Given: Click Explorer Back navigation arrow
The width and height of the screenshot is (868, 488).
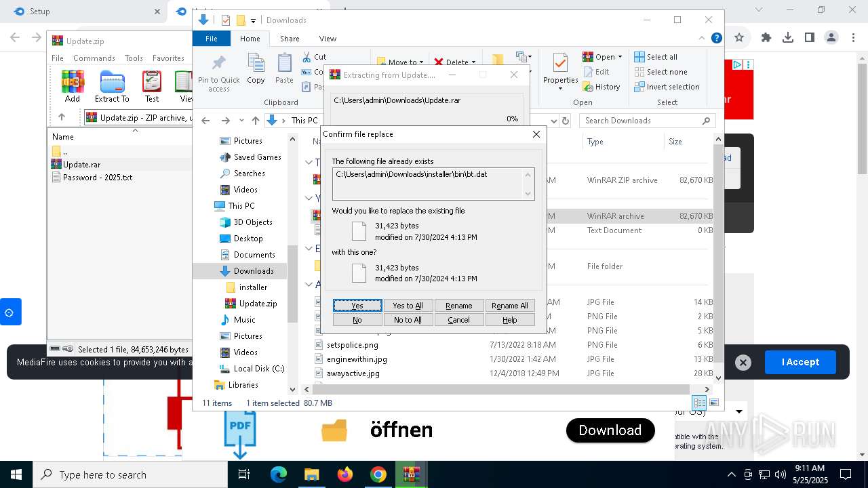Looking at the screenshot, I should pos(205,121).
